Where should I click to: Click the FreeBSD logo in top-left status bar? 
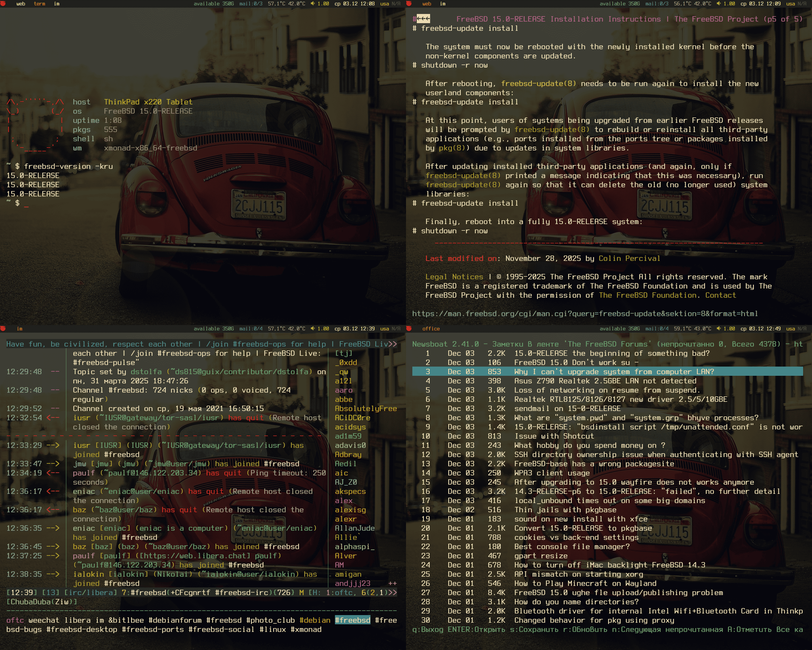click(3, 3)
